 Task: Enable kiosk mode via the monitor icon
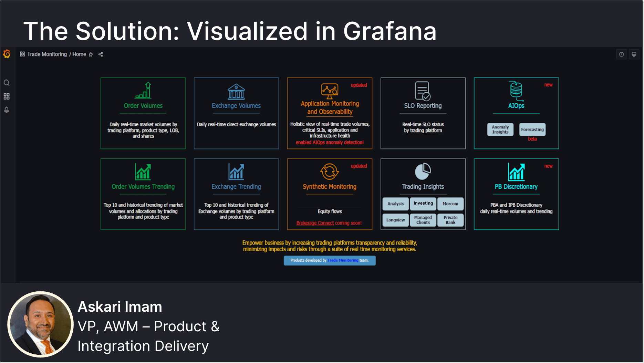(x=634, y=54)
